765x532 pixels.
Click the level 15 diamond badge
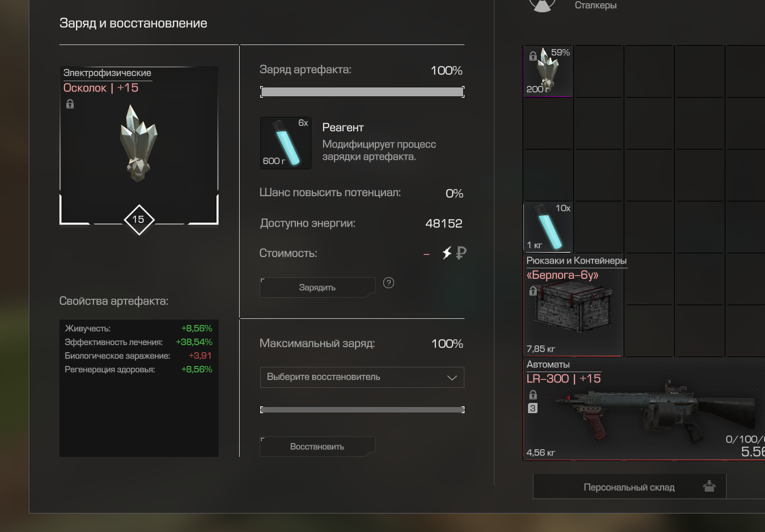[139, 219]
